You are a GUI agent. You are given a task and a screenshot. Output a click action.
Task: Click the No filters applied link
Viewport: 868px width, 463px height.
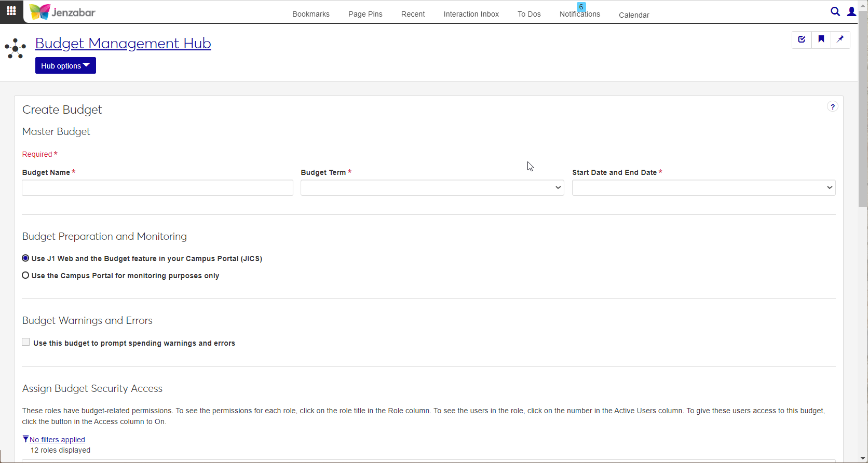[57, 440]
